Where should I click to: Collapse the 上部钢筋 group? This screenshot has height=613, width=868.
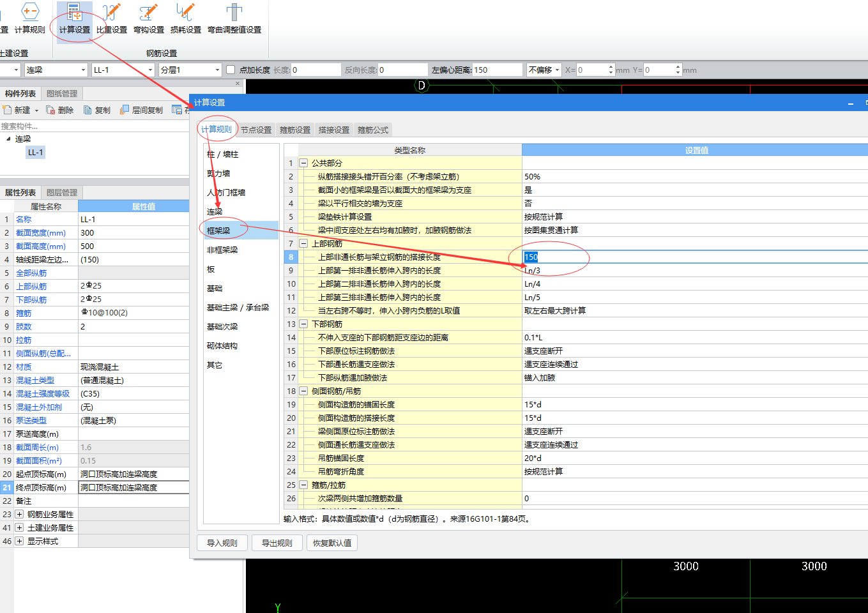click(303, 243)
